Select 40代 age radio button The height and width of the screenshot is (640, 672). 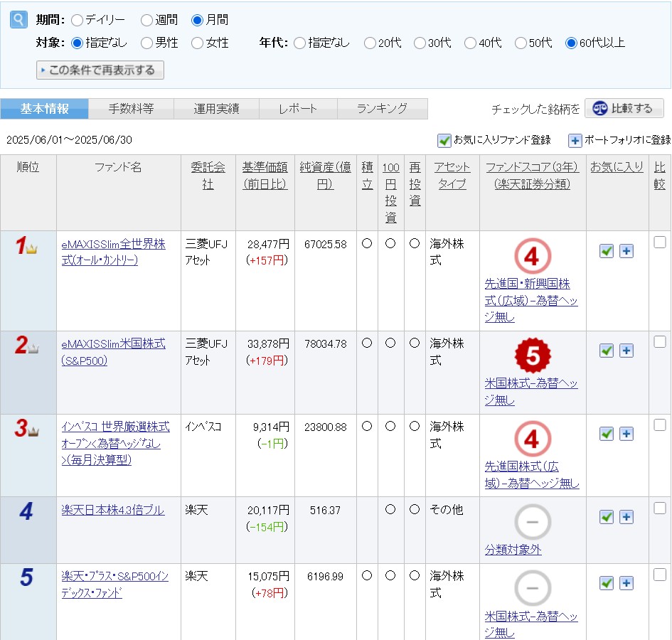coord(470,43)
